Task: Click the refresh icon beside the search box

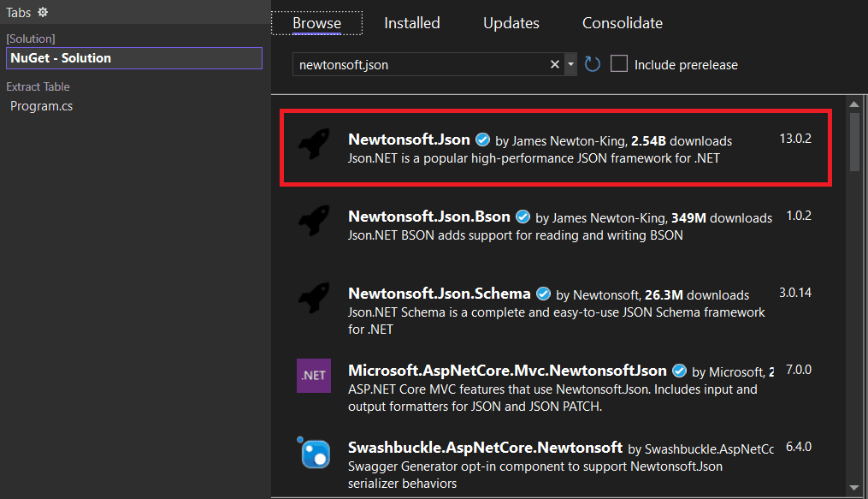Action: 592,63
